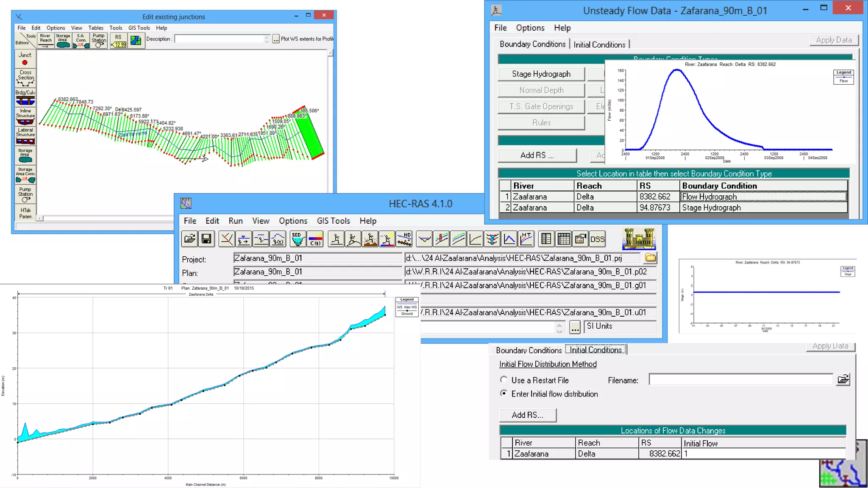Click the DSS data viewer icon
This screenshot has height=488, width=868.
tap(597, 239)
